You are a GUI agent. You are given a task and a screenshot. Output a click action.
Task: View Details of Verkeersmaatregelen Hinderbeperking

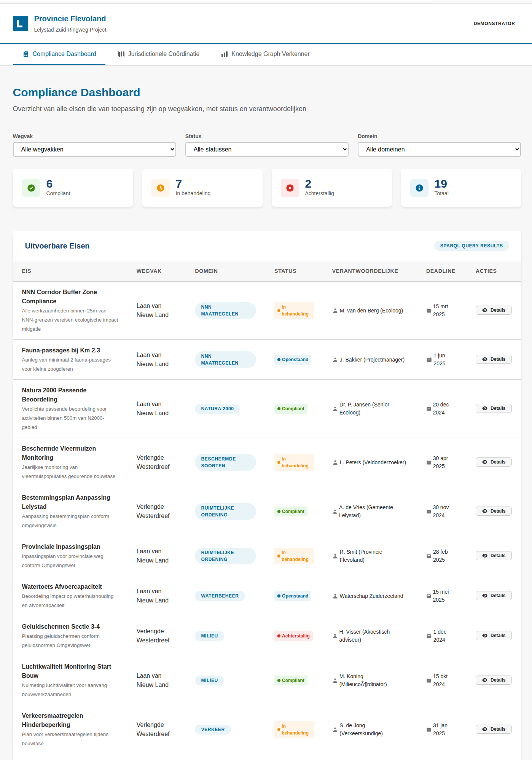coord(494,730)
